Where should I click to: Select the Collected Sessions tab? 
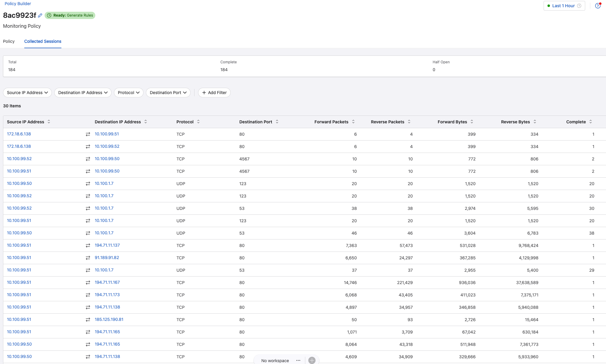coord(43,41)
